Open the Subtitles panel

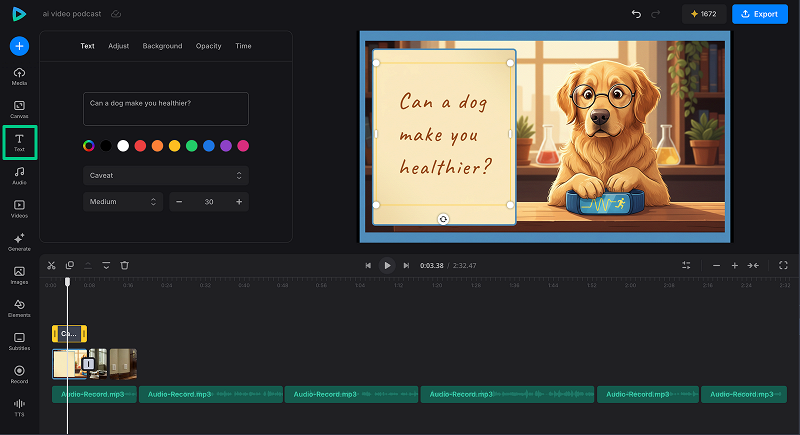pyautogui.click(x=19, y=341)
